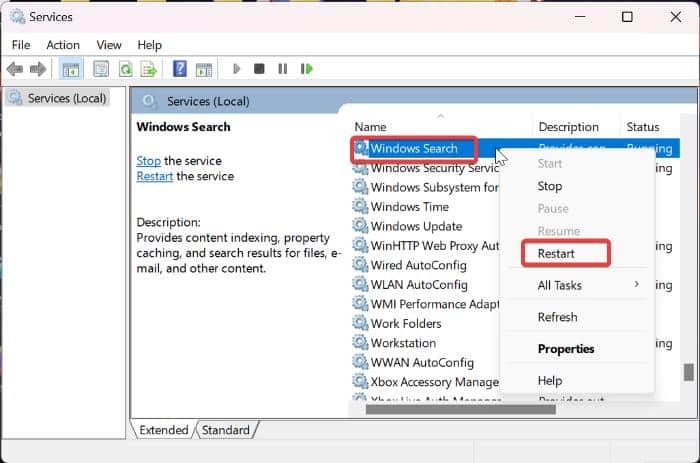
Task: Click the Stop the service link
Action: pos(148,161)
